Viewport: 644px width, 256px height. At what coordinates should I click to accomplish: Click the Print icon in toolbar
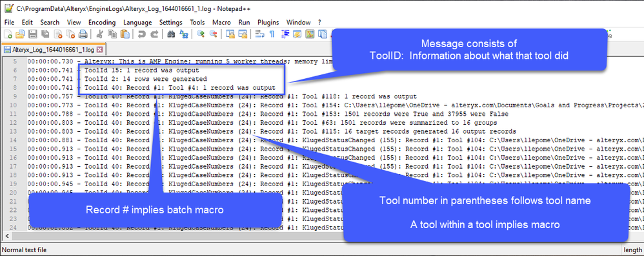click(x=83, y=34)
